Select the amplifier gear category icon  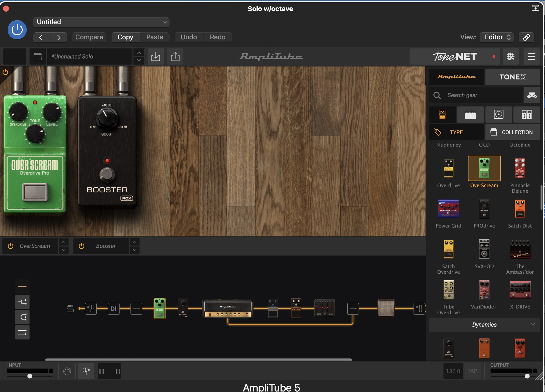pyautogui.click(x=470, y=115)
